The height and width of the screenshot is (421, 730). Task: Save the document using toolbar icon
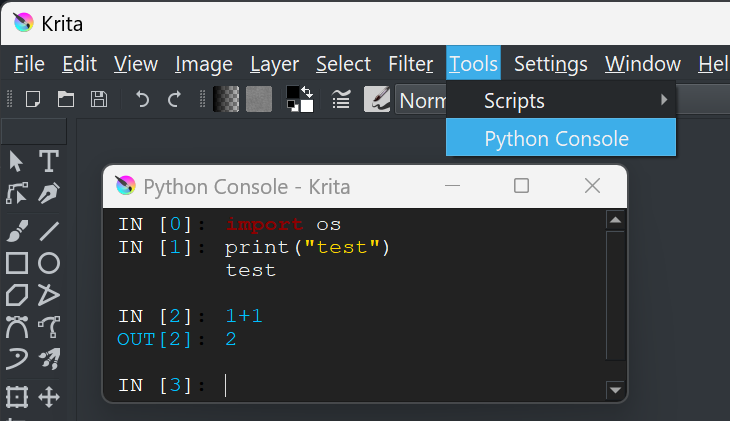coord(99,99)
